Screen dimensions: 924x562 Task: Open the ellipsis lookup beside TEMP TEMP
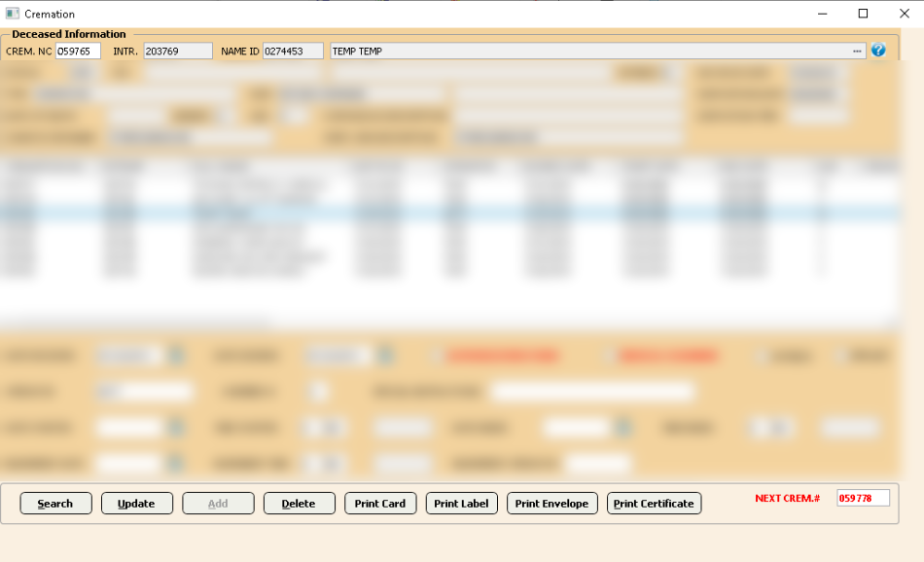857,51
